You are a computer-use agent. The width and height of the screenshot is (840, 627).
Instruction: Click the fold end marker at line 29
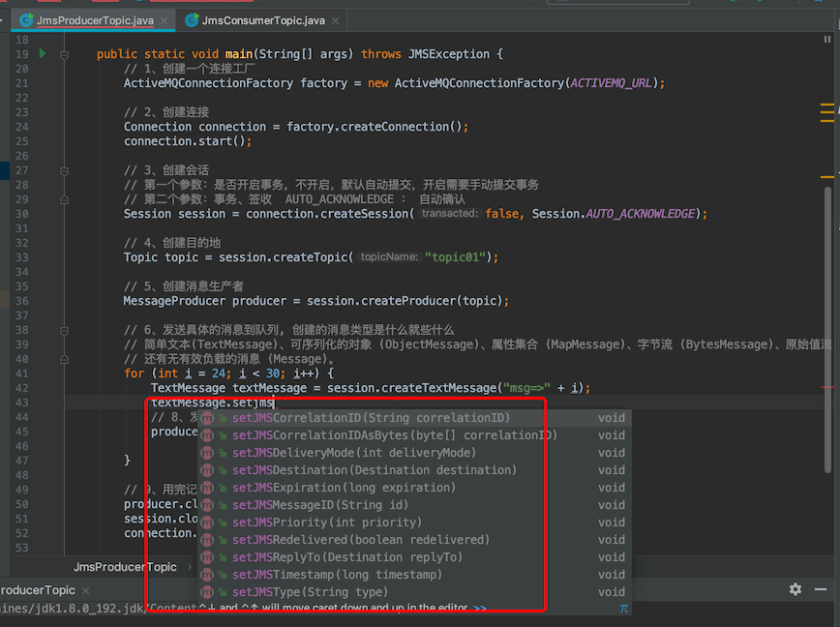click(x=64, y=199)
